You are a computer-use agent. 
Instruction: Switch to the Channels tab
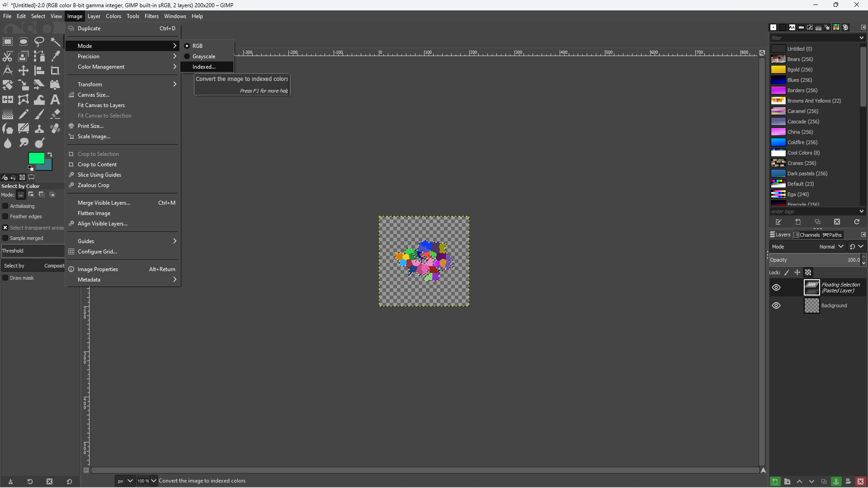(807, 235)
